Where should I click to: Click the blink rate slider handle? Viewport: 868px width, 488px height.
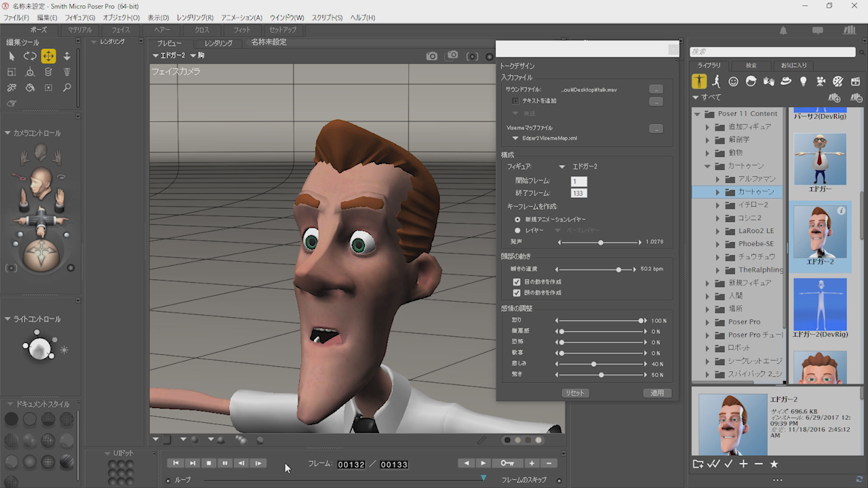click(x=618, y=269)
